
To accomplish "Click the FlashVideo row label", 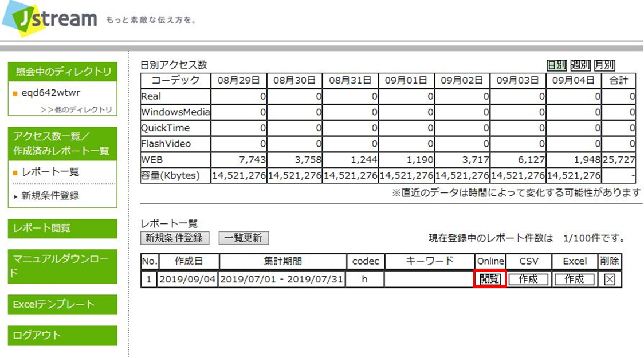I will [166, 144].
